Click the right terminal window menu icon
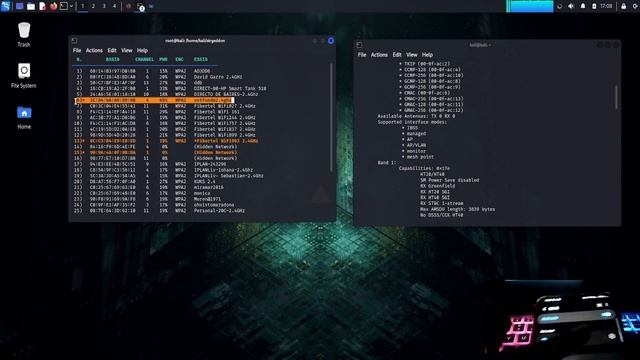 [x=359, y=44]
